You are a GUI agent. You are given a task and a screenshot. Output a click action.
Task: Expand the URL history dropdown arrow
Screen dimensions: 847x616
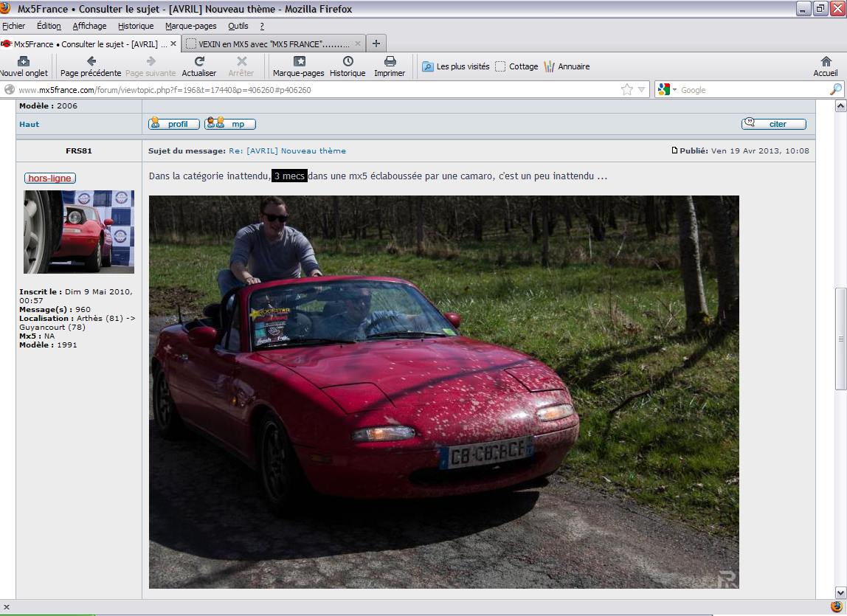(x=641, y=90)
